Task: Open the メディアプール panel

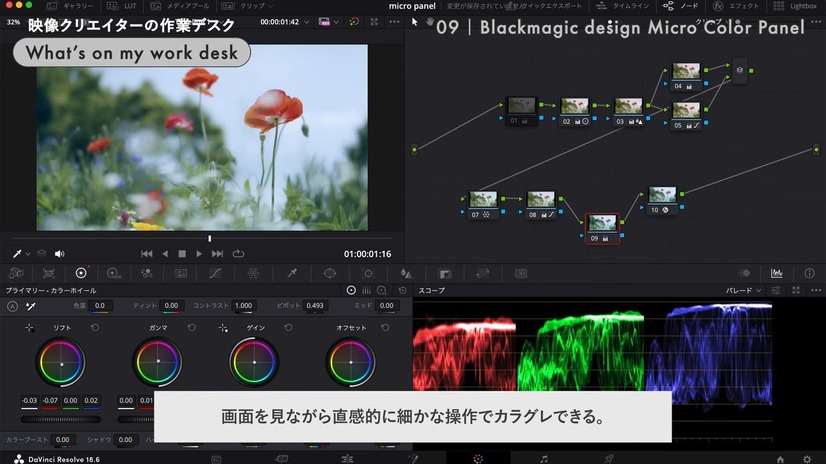Action: coord(179,6)
